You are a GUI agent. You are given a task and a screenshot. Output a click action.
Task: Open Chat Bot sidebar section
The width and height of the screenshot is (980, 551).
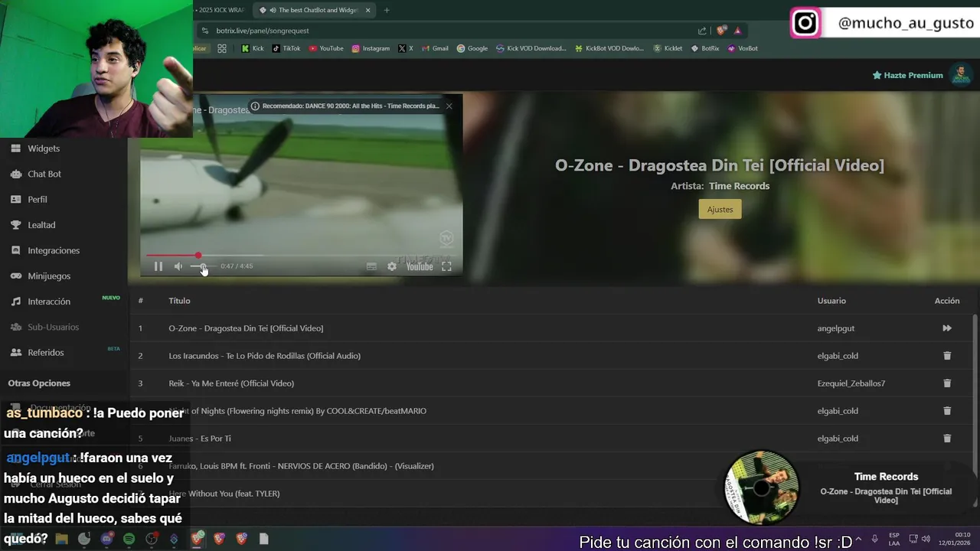(44, 174)
